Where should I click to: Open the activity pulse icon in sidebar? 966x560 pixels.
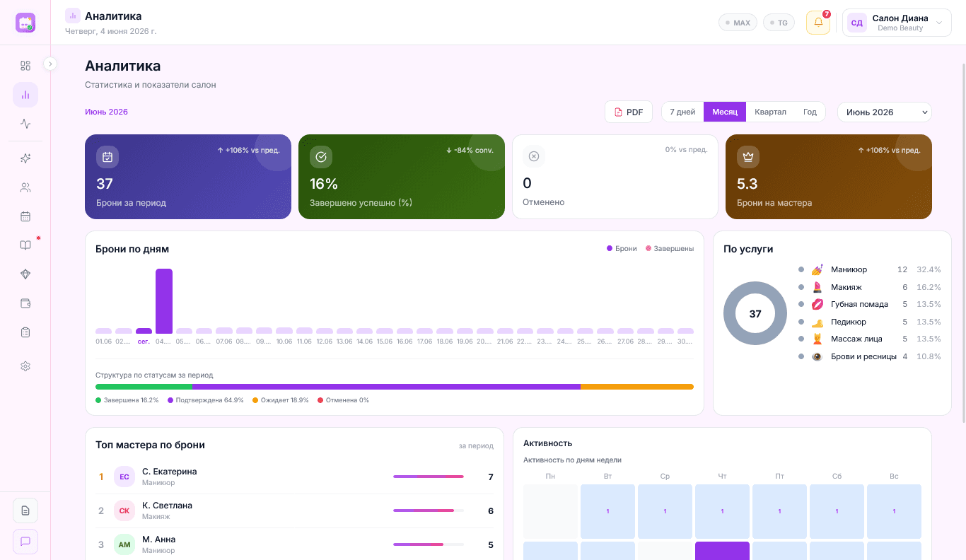25,124
